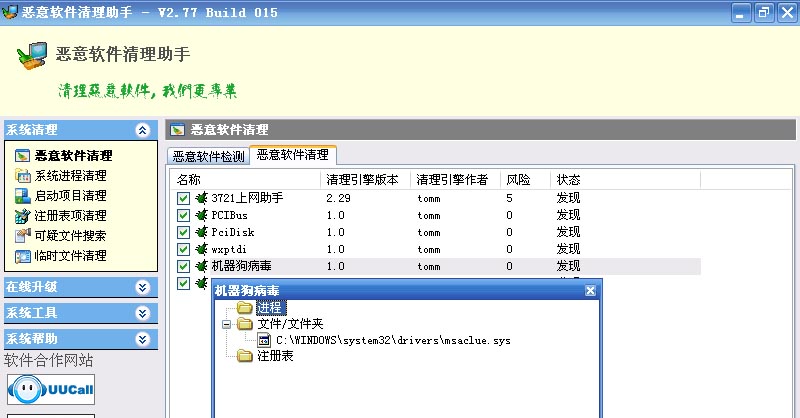Sort by the 状态 column header
Image resolution: width=800 pixels, height=418 pixels.
(x=625, y=180)
